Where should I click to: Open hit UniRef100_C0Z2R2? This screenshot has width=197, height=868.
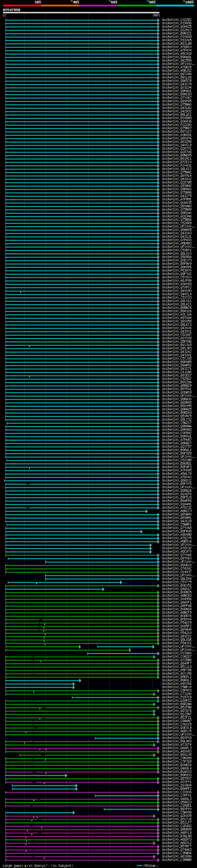point(177,20)
